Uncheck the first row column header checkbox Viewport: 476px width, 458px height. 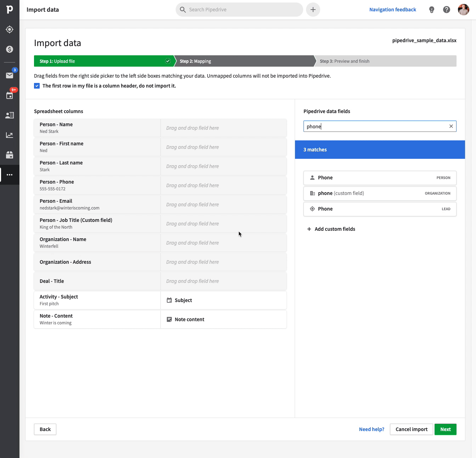pos(37,86)
